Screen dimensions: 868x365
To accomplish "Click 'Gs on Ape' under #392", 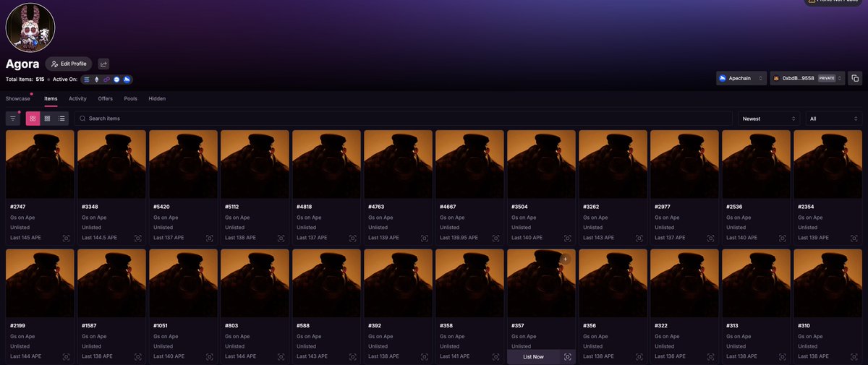I will tap(380, 336).
